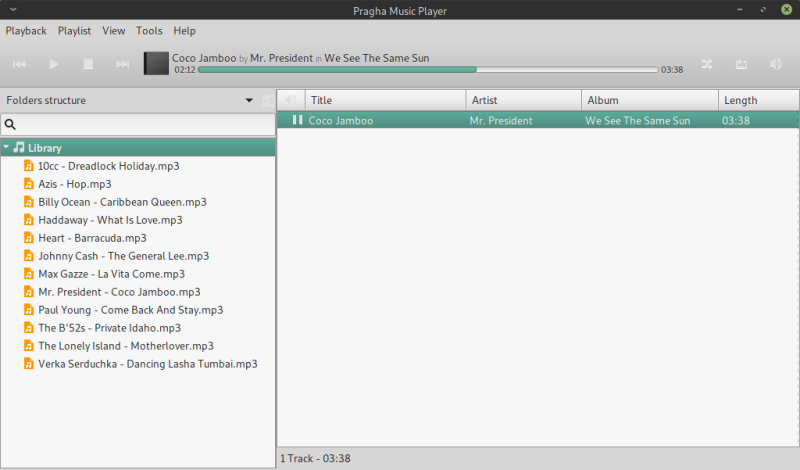Close the library sidebar pane icon
The image size is (800, 470).
268,101
